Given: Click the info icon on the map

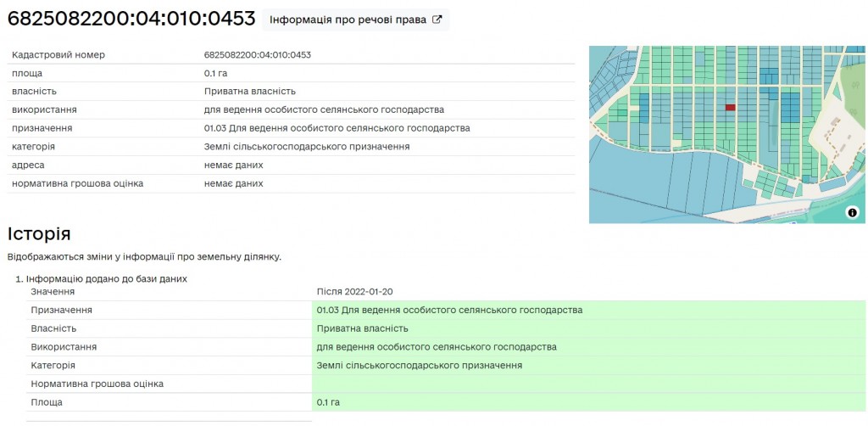Looking at the screenshot, I should (x=852, y=212).
